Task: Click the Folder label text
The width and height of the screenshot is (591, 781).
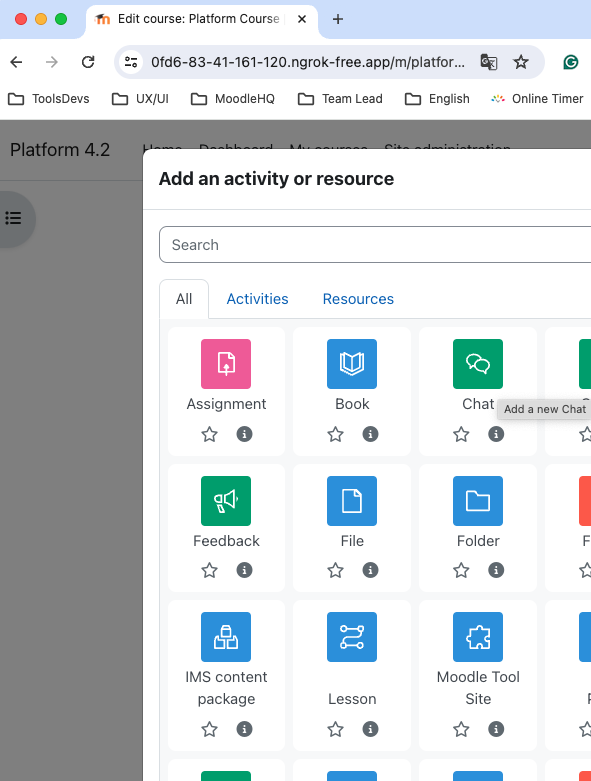Action: [x=478, y=541]
